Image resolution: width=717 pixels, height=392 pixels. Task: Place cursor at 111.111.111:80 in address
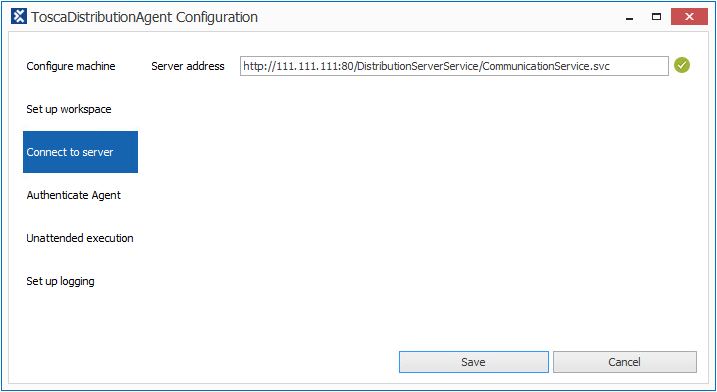[315, 66]
